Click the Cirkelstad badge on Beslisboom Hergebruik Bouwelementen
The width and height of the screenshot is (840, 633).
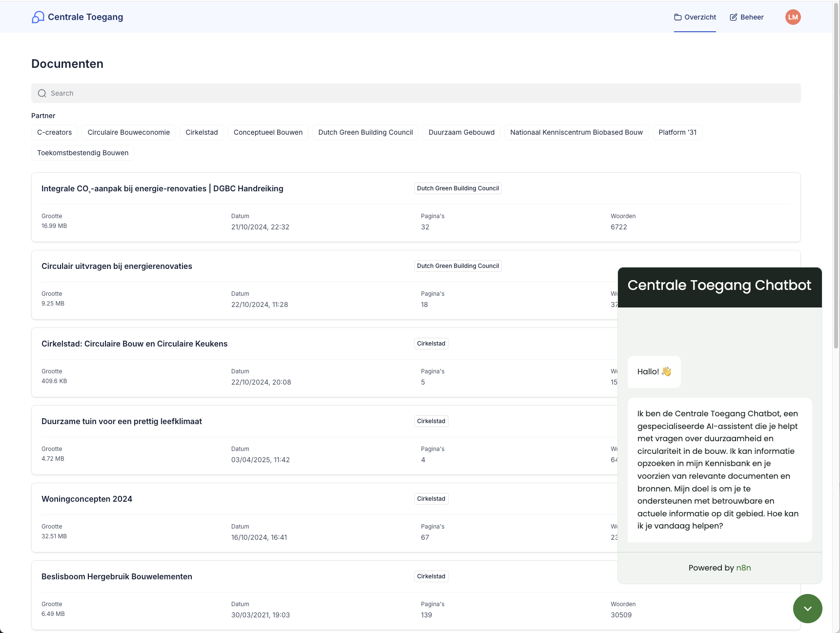(431, 576)
